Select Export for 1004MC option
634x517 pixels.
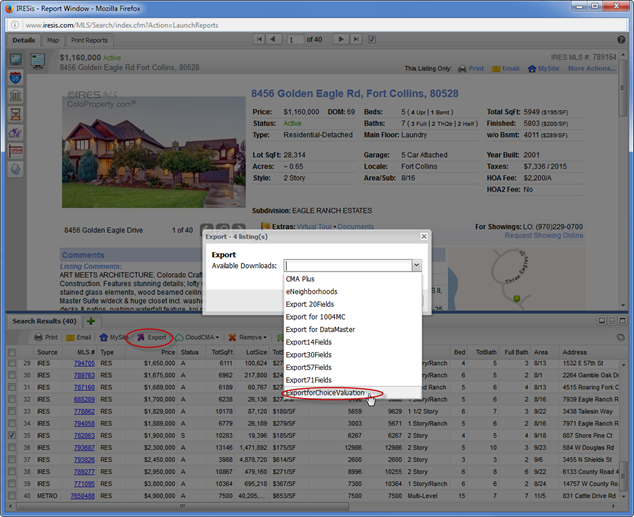tap(315, 317)
